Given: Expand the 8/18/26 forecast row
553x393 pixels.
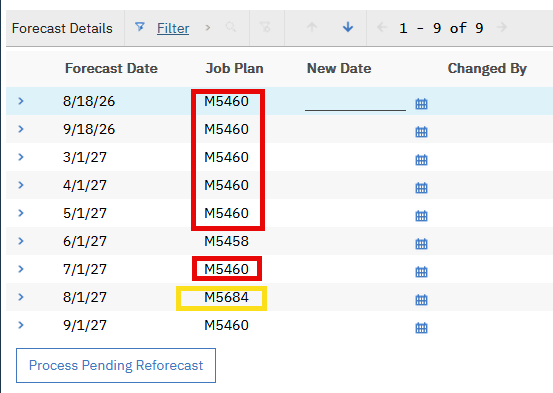Looking at the screenshot, I should [x=21, y=101].
